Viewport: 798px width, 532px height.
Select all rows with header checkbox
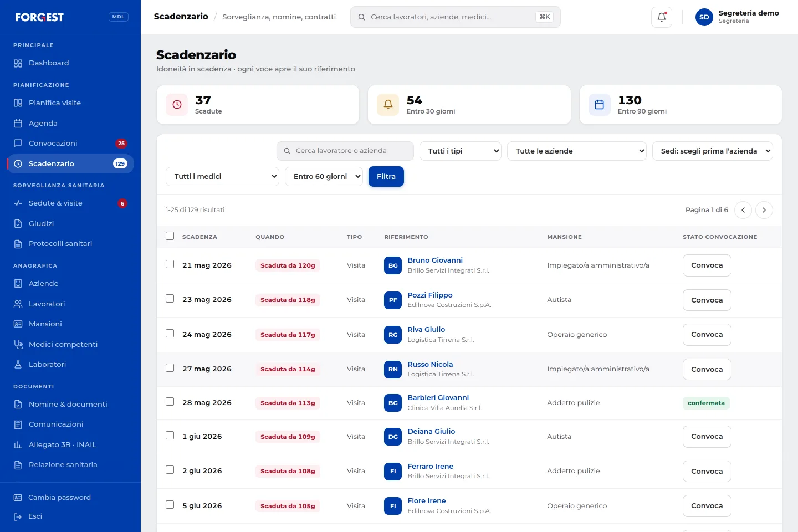pyautogui.click(x=170, y=236)
